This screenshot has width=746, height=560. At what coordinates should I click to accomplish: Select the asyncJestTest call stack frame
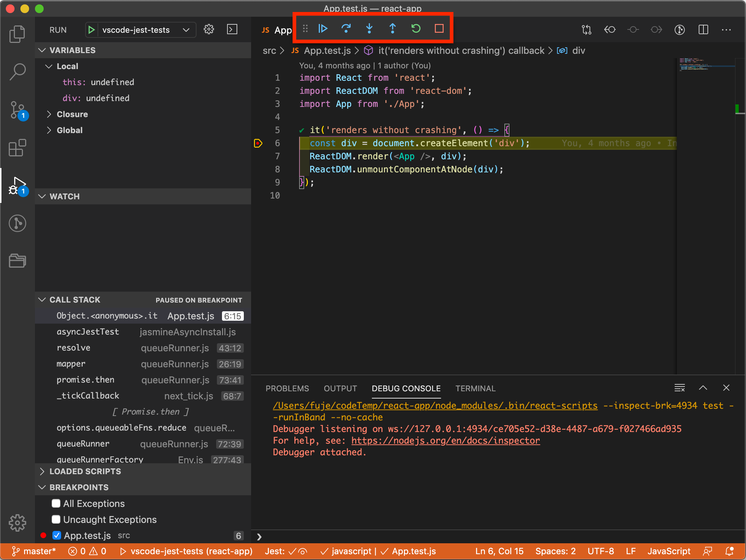point(88,332)
